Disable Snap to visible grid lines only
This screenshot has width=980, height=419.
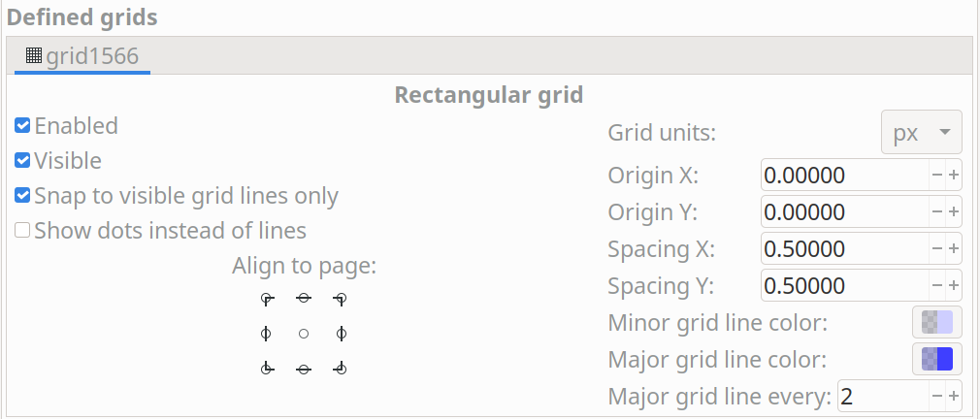pyautogui.click(x=22, y=196)
